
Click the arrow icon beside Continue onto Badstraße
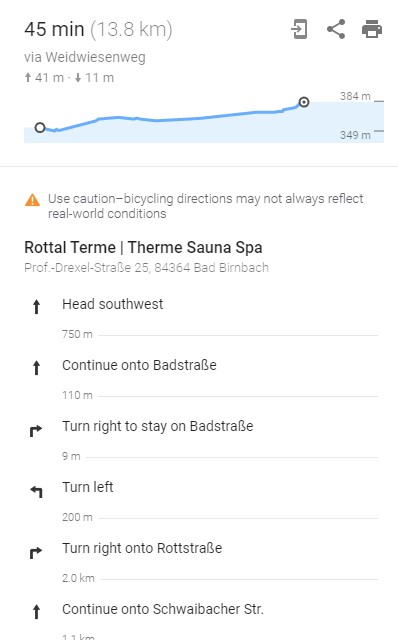(36, 368)
